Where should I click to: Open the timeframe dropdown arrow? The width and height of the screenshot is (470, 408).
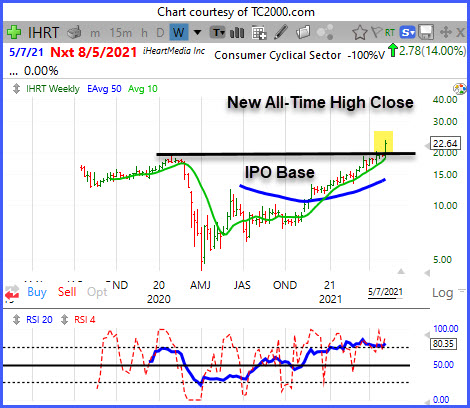(x=197, y=33)
